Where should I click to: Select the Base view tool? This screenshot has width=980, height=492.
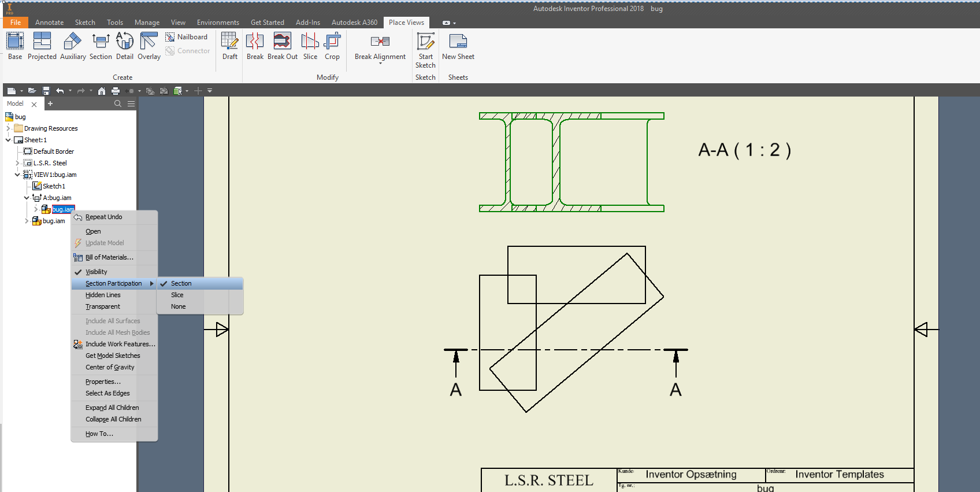(x=15, y=46)
